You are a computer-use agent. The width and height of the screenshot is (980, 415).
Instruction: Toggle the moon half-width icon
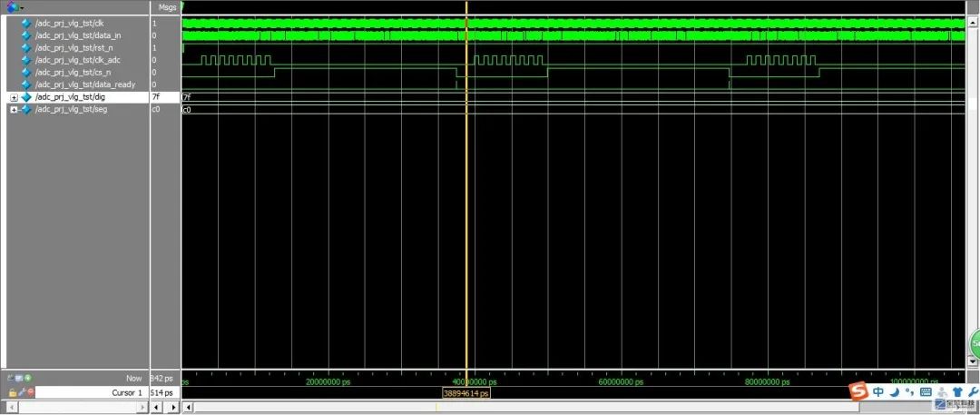tap(895, 391)
